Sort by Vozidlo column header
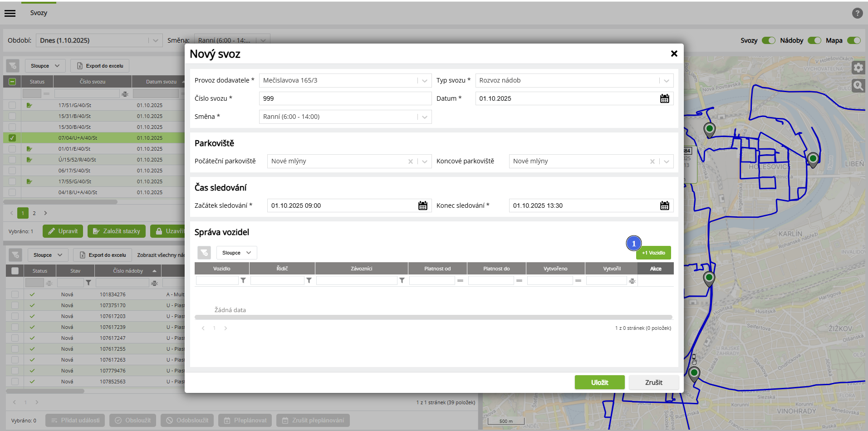The image size is (868, 431). point(222,269)
